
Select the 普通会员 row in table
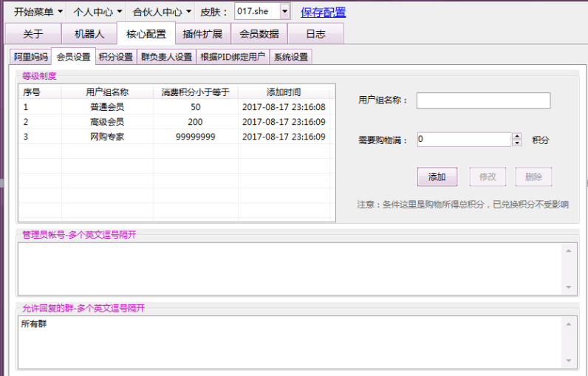pyautogui.click(x=107, y=107)
